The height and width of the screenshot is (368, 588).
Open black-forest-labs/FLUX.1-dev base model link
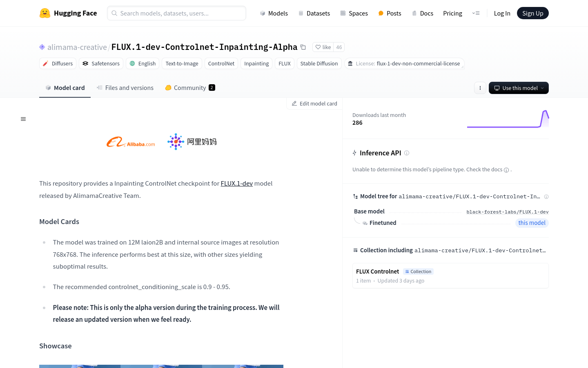pyautogui.click(x=507, y=212)
